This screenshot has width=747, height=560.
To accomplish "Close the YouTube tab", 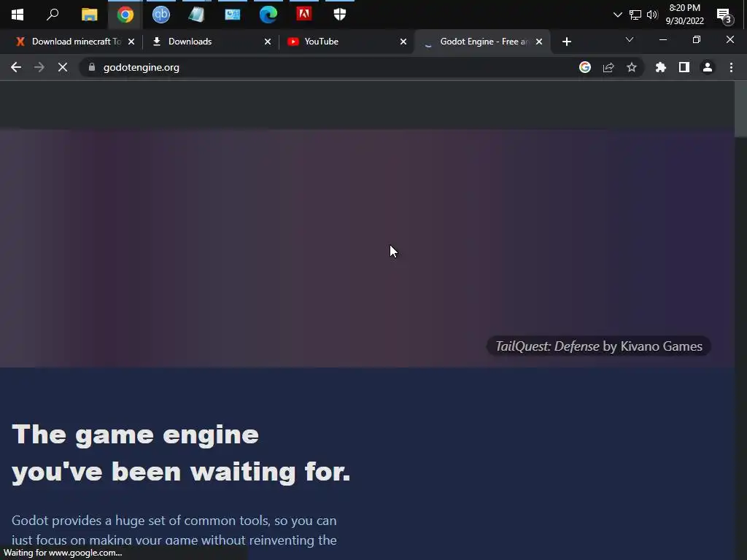I will point(403,42).
